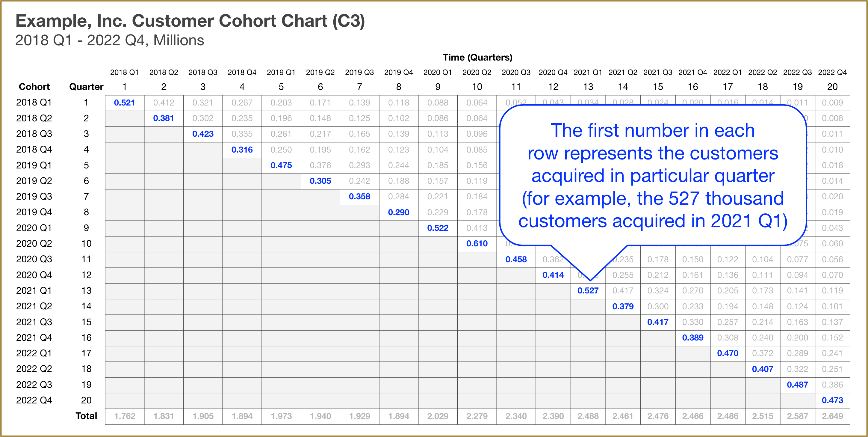Click total value 1.762
Image resolution: width=868 pixels, height=437 pixels.
(125, 416)
